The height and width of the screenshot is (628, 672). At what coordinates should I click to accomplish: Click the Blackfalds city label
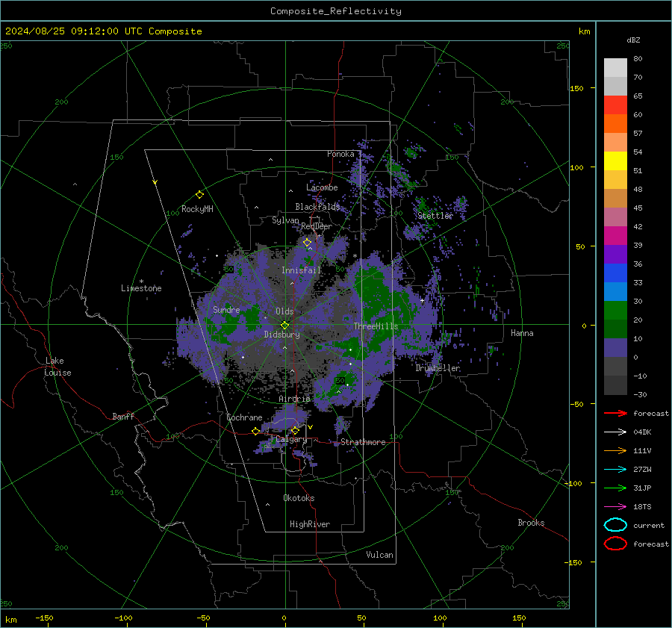317,207
